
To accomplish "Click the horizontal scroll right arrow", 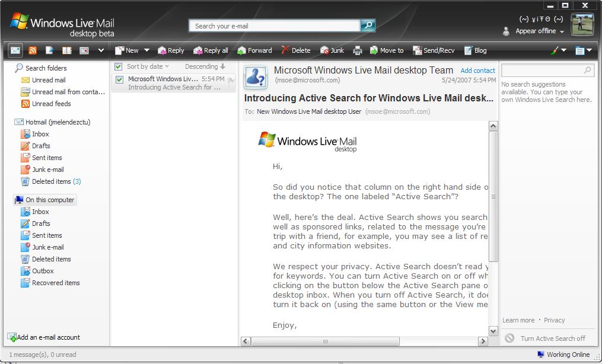I will 483,341.
